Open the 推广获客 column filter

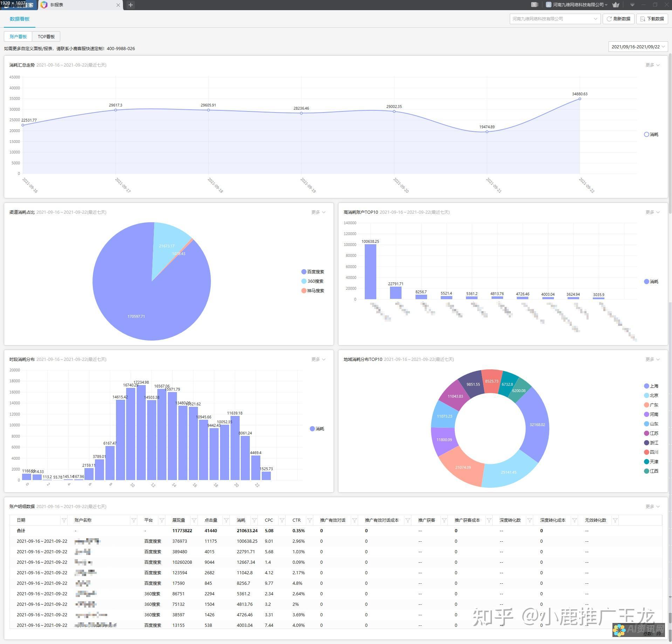click(444, 520)
